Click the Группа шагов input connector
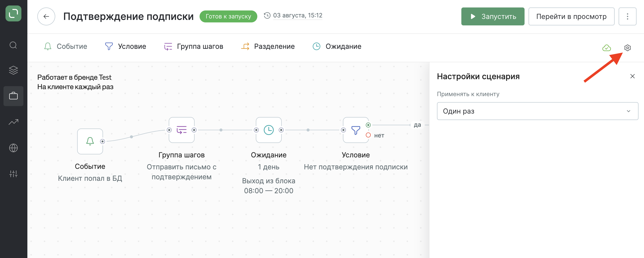Image resolution: width=644 pixels, height=258 pixels. (x=169, y=130)
